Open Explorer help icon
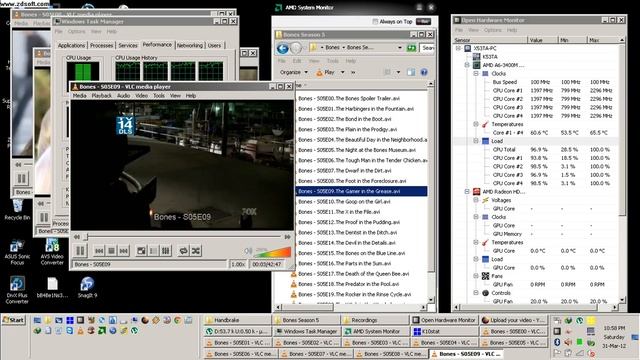 point(424,72)
